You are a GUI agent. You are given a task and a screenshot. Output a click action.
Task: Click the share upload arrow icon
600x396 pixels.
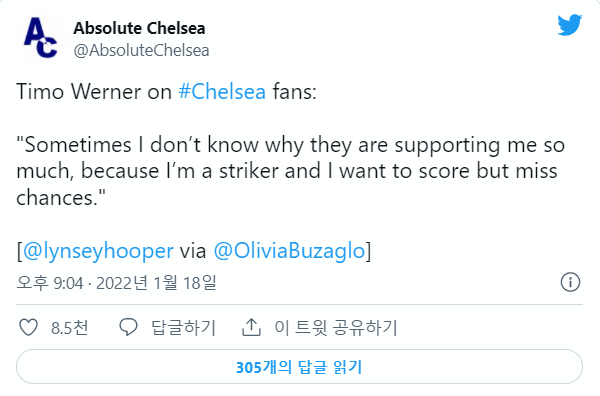(251, 328)
